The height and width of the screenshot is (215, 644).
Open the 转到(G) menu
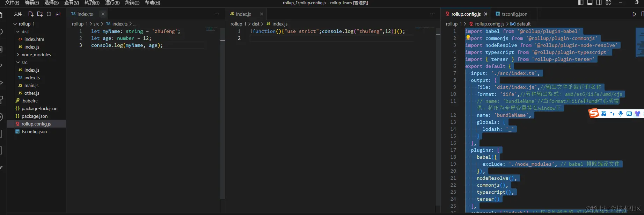coord(92,2)
